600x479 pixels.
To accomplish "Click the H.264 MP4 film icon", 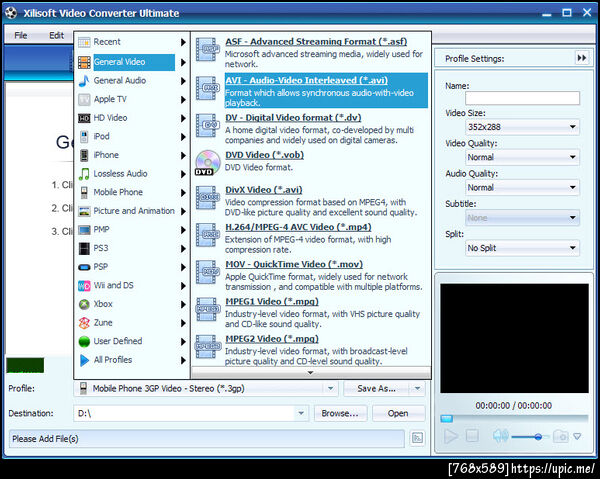I will point(208,235).
